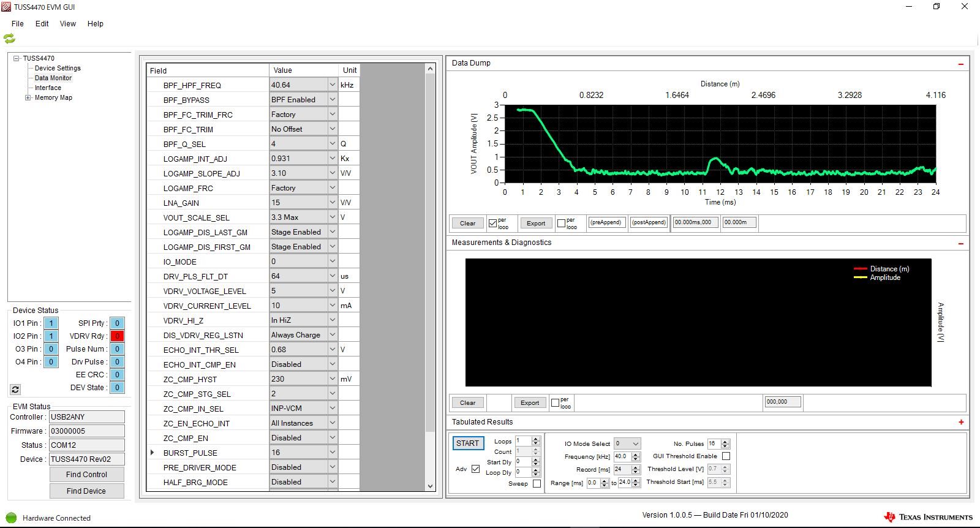Toggle Data Dump Export per loop checkbox
Image resolution: width=980 pixels, height=528 pixels.
click(561, 224)
